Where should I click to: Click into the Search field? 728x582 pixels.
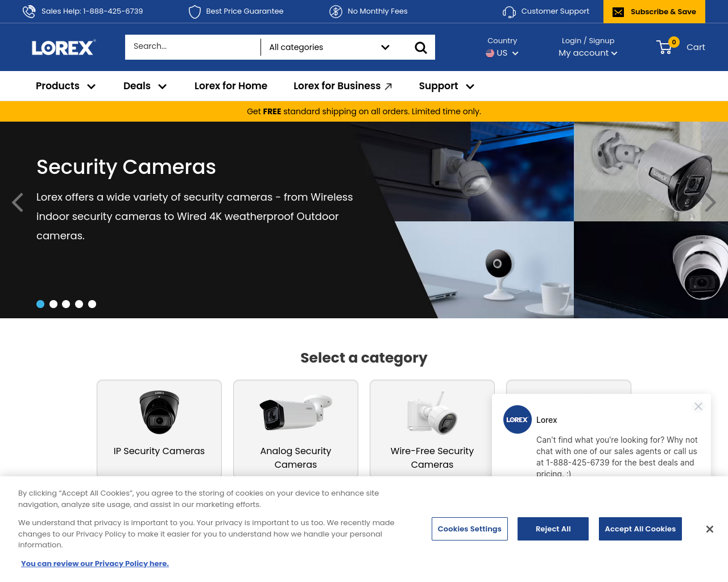pos(193,47)
